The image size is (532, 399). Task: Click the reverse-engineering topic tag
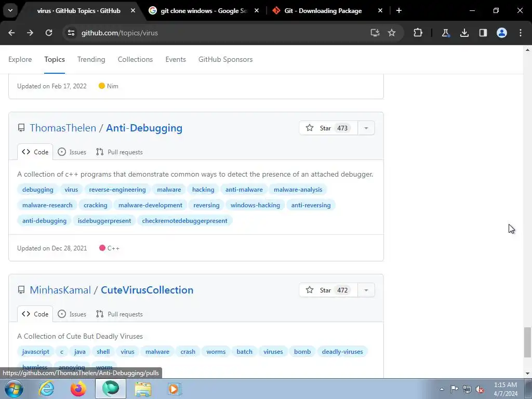coord(117,190)
